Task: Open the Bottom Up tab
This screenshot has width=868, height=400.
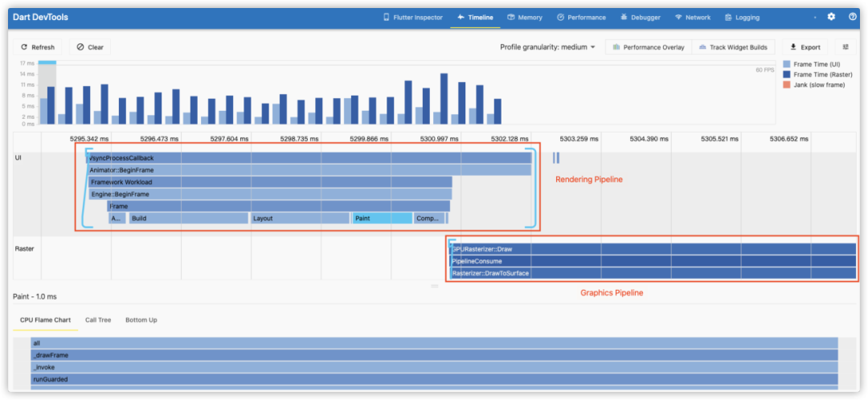Action: [x=141, y=320]
